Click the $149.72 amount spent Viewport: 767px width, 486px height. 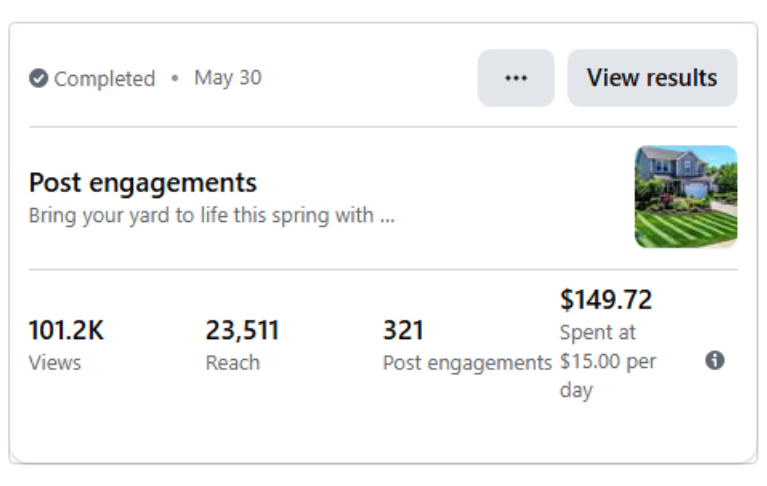(606, 299)
